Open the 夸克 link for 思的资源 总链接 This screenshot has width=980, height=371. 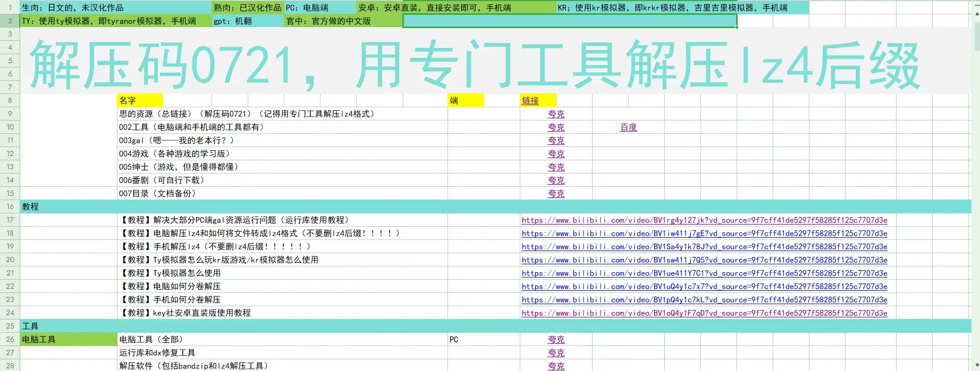tap(556, 114)
